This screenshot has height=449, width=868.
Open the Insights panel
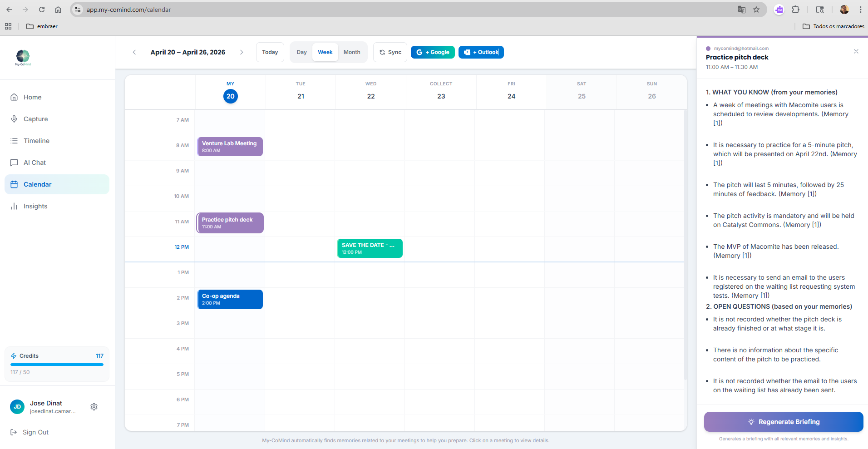(x=15, y=206)
